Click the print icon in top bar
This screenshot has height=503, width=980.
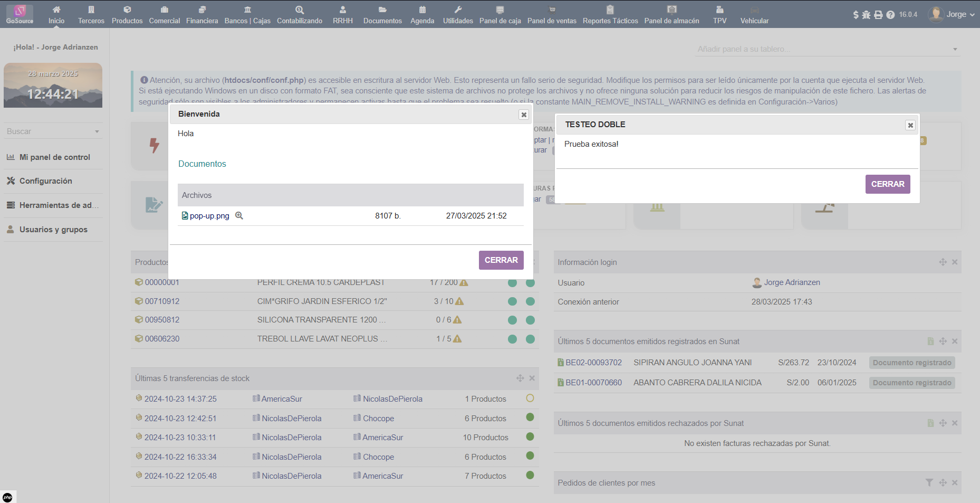tap(878, 15)
